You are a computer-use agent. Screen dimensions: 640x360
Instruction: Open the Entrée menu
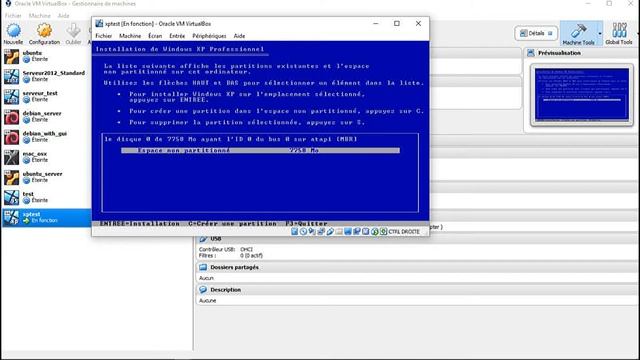pyautogui.click(x=177, y=36)
